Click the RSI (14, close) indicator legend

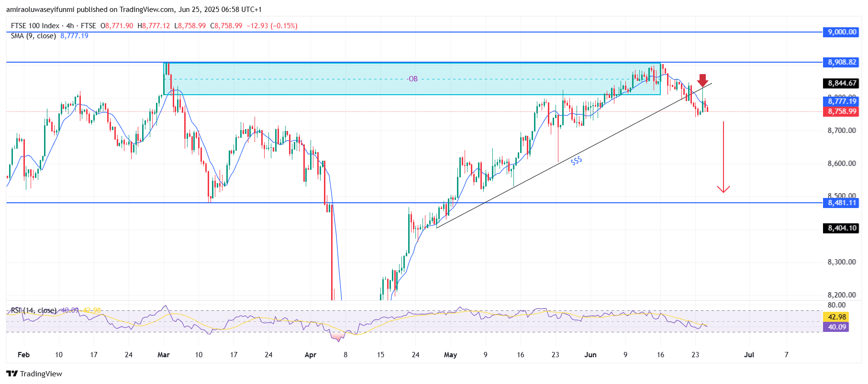pyautogui.click(x=33, y=310)
